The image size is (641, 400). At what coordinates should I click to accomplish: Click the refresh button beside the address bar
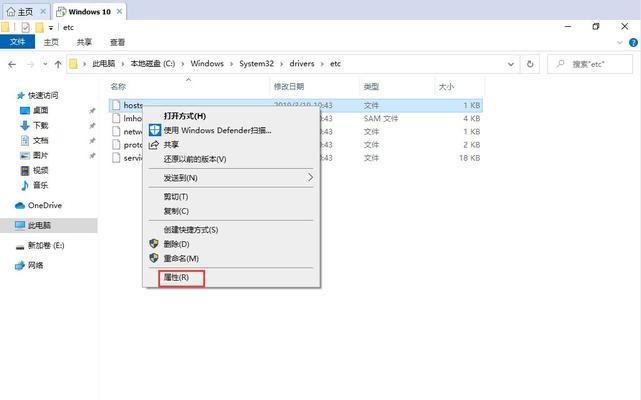[530, 64]
